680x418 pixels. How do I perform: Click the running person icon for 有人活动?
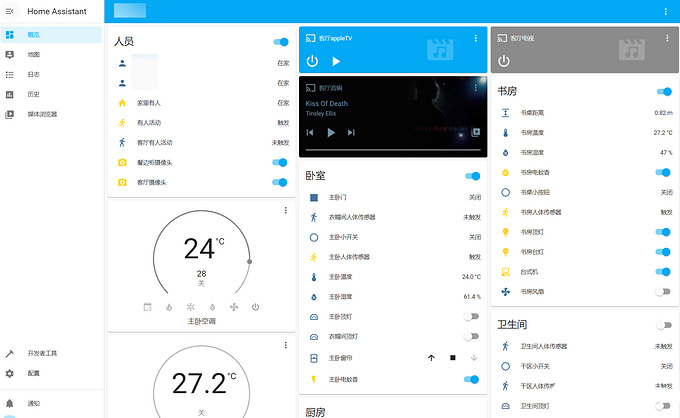[x=122, y=123]
